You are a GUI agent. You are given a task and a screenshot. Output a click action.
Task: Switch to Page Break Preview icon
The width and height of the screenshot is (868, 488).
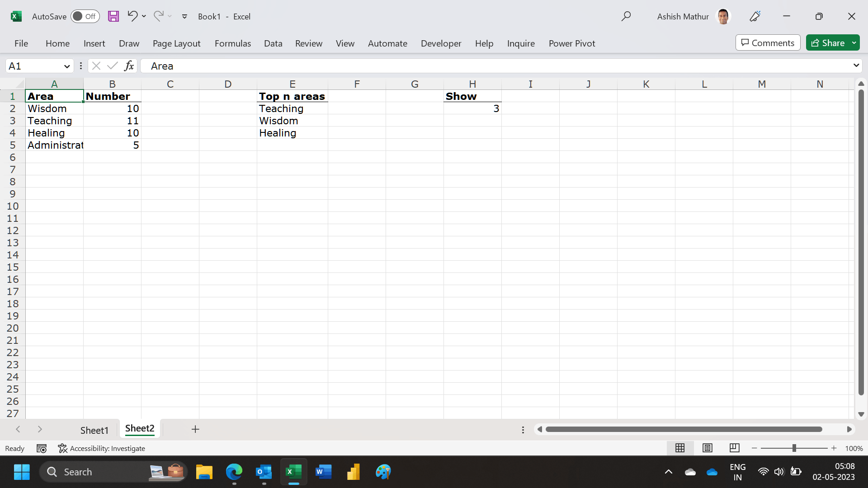tap(734, 448)
